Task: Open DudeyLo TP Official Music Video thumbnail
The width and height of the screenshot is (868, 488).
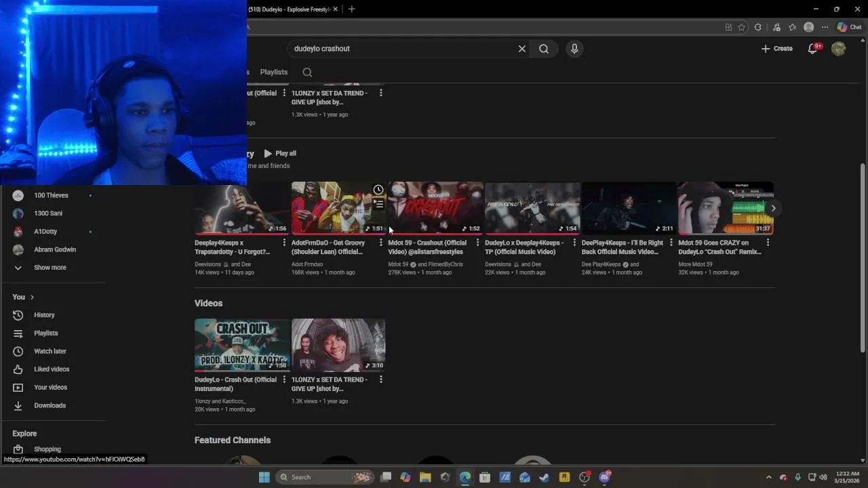Action: coord(532,208)
